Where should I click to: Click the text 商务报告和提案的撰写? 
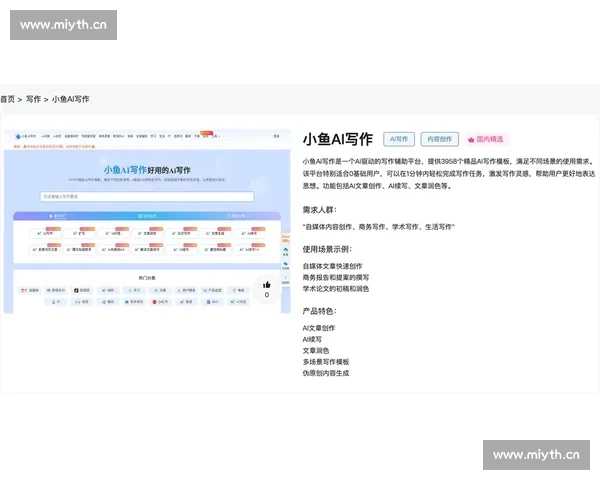336,277
